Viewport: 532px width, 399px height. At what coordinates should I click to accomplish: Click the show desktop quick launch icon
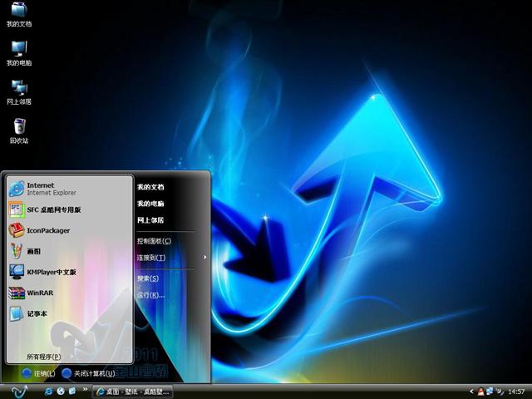click(x=72, y=392)
